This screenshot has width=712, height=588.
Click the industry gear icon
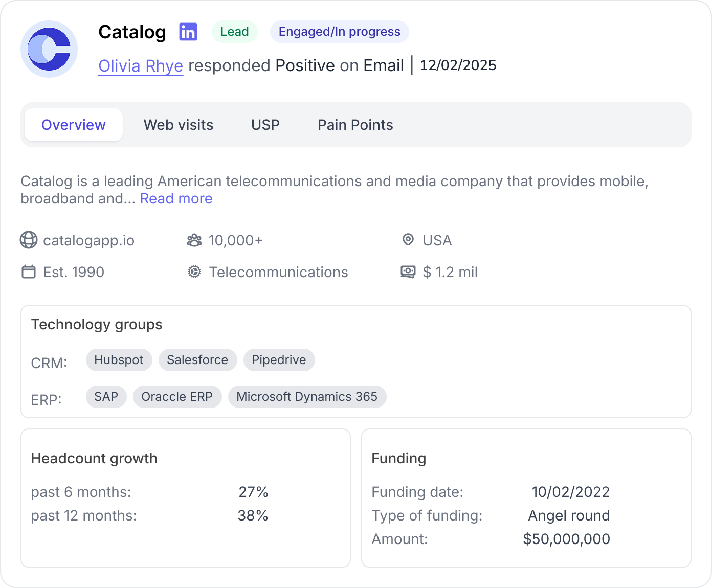tap(194, 272)
